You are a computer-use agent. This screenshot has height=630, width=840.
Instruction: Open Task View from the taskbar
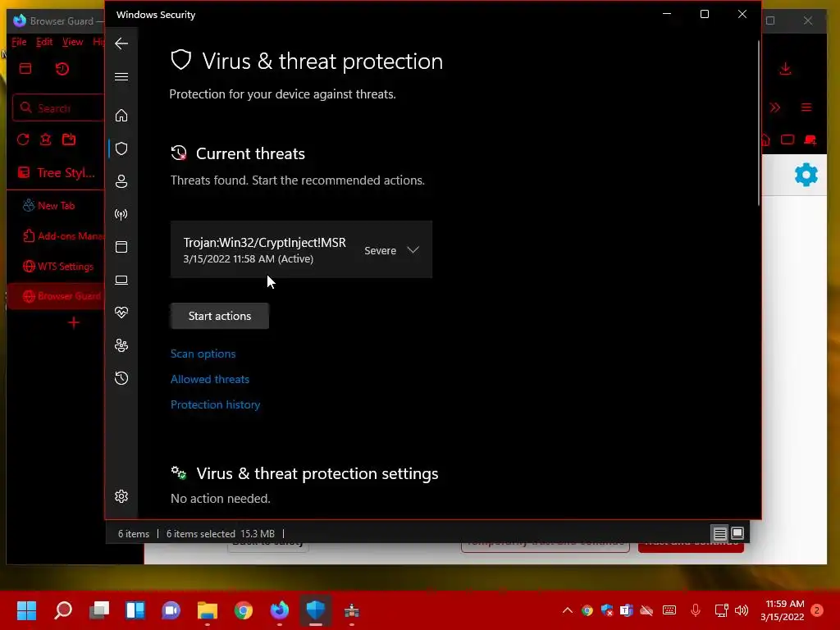pyautogui.click(x=99, y=610)
